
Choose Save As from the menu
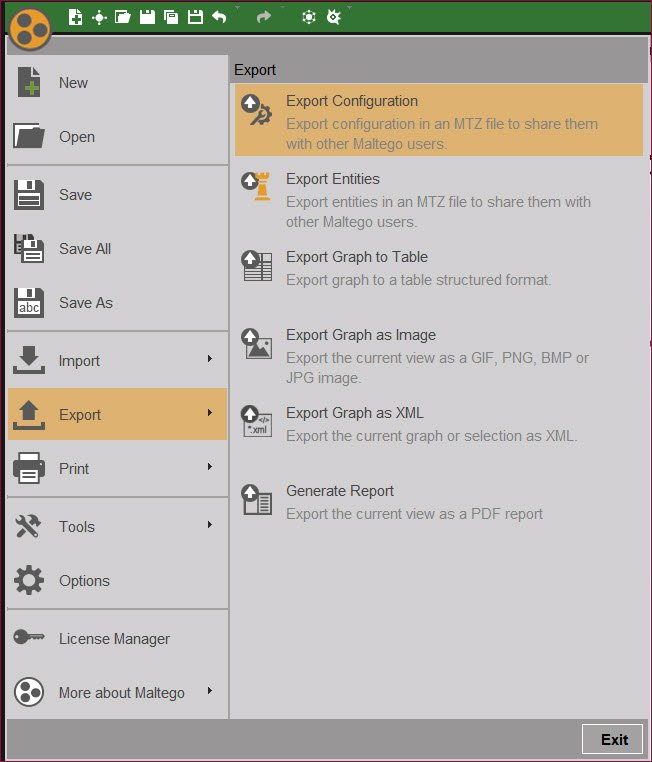tap(118, 302)
